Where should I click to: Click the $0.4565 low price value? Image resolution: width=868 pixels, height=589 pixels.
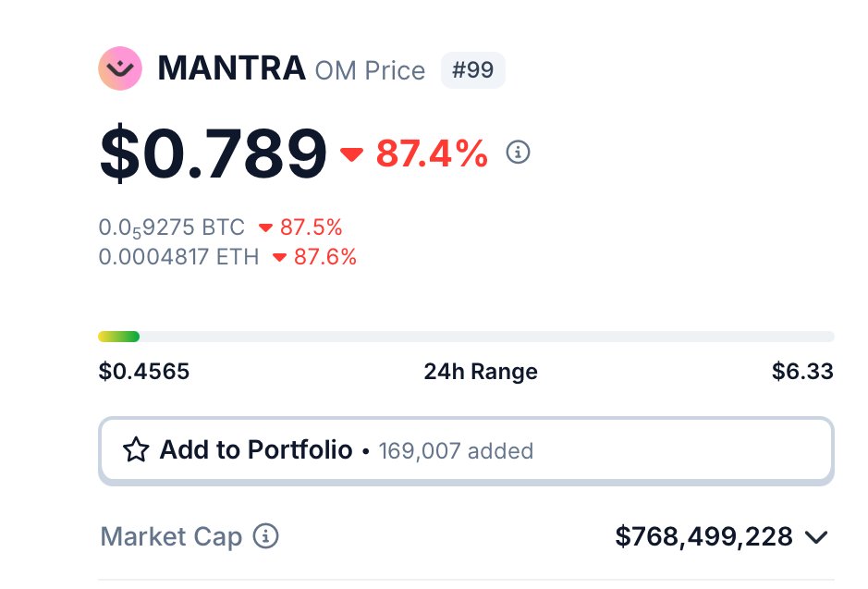pyautogui.click(x=144, y=371)
